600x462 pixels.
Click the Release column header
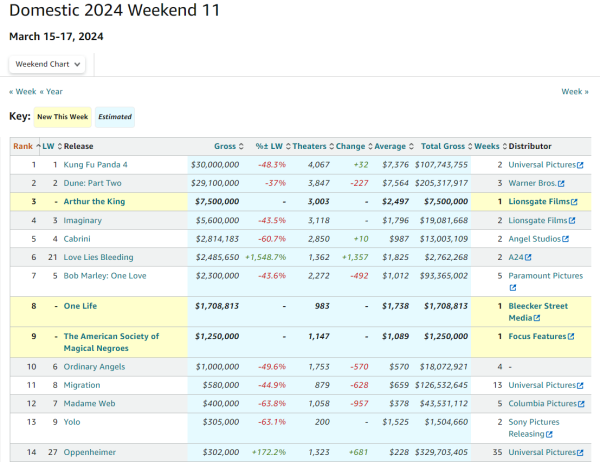click(78, 146)
